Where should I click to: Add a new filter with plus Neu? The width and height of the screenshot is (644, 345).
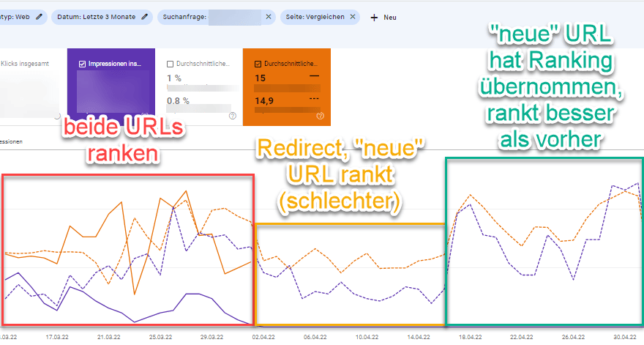click(383, 17)
